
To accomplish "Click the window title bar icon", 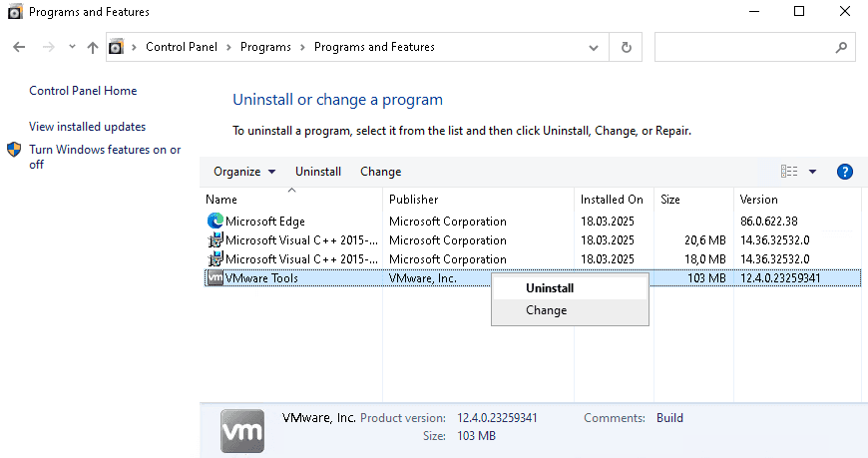I will [15, 12].
